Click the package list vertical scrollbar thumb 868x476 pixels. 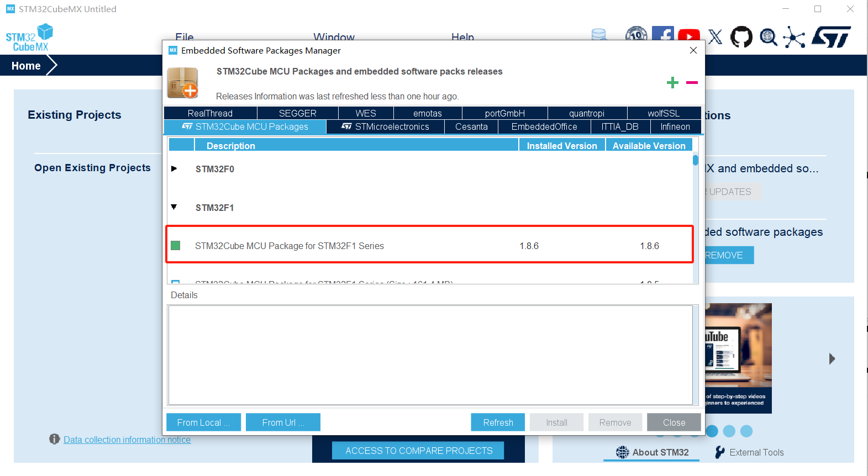(696, 160)
